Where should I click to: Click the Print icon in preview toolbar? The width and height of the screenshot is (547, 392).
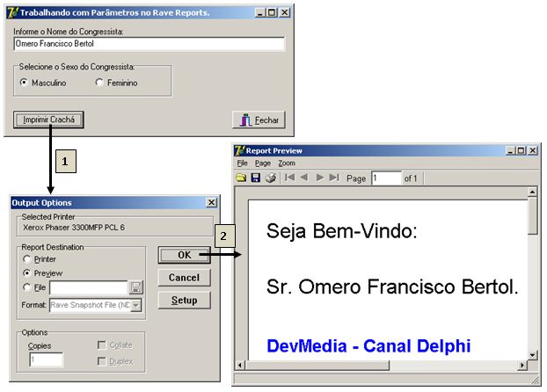point(271,178)
